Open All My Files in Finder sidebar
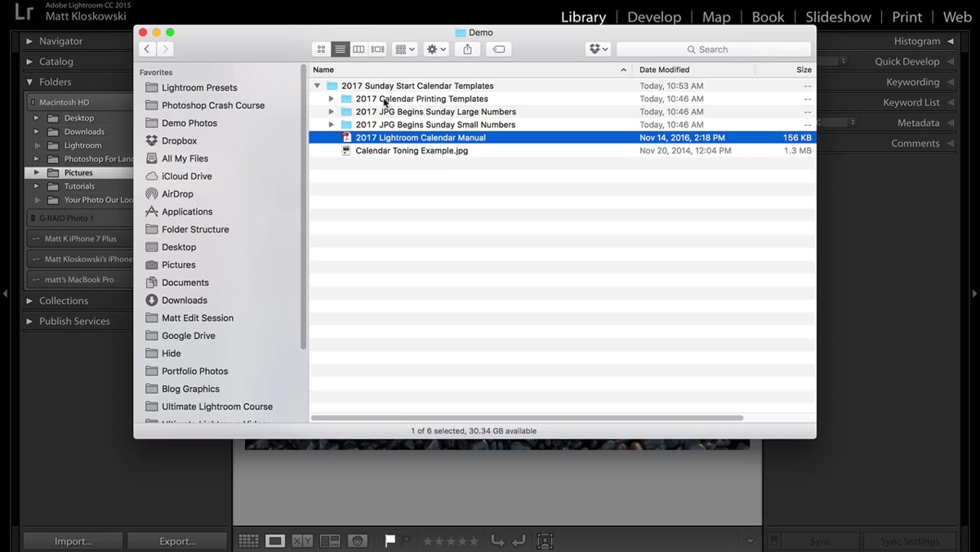Screen dimensions: 980x552 [185, 158]
